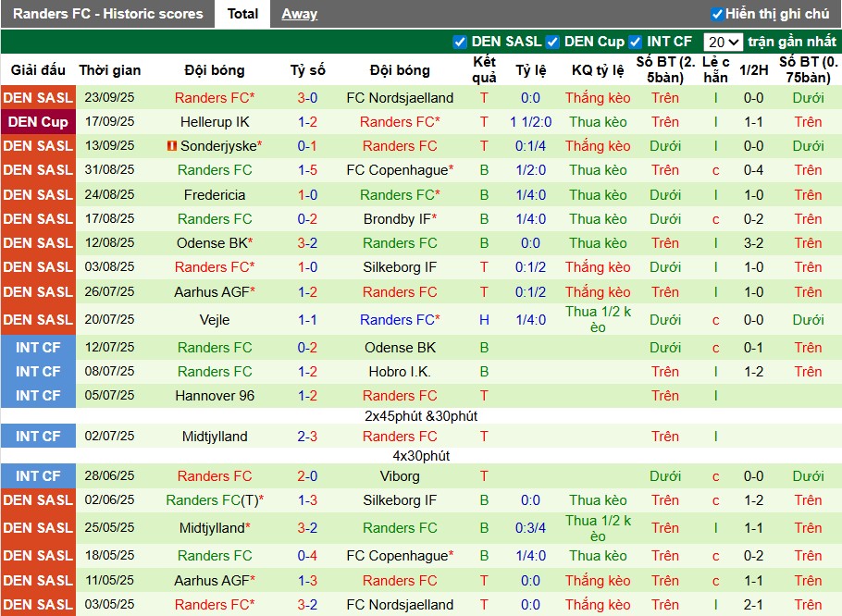The width and height of the screenshot is (842, 616).
Task: Select the Total tab
Action: (x=243, y=14)
